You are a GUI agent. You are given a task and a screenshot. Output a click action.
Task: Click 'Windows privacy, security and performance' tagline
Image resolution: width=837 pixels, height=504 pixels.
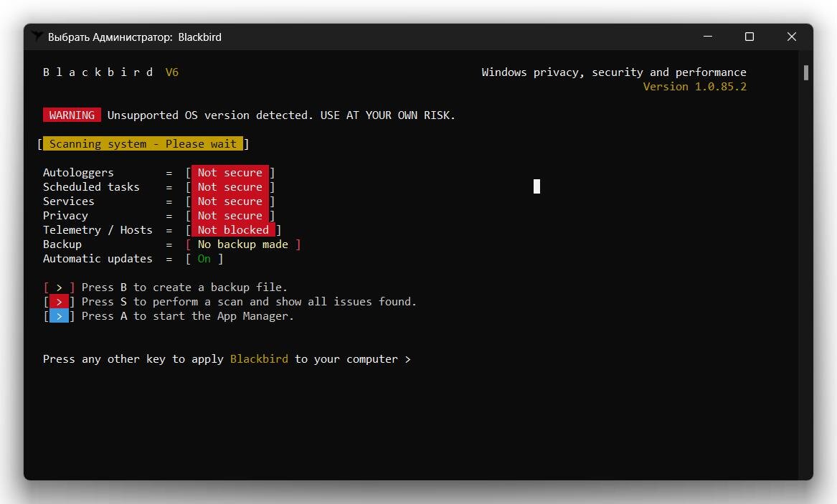[x=614, y=72]
